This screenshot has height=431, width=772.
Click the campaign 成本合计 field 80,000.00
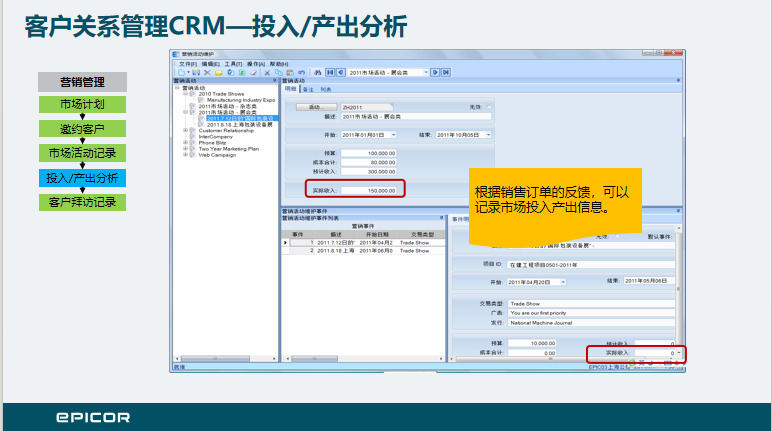point(368,163)
